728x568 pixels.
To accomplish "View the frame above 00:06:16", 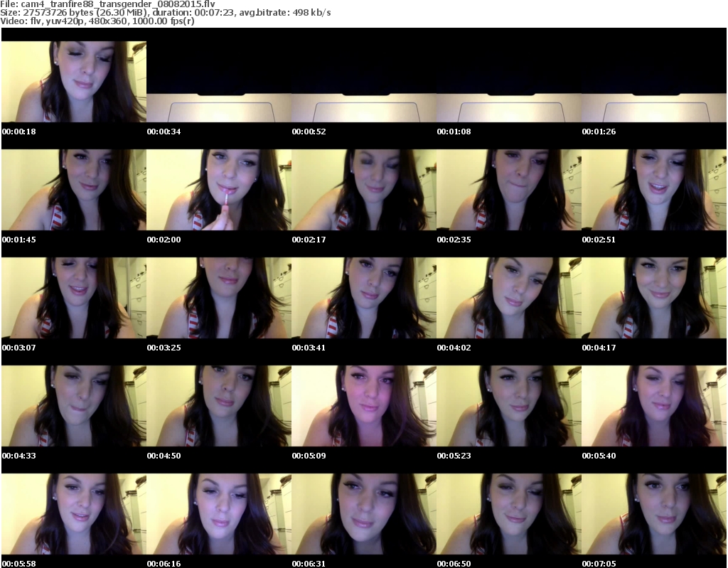I will 219,514.
